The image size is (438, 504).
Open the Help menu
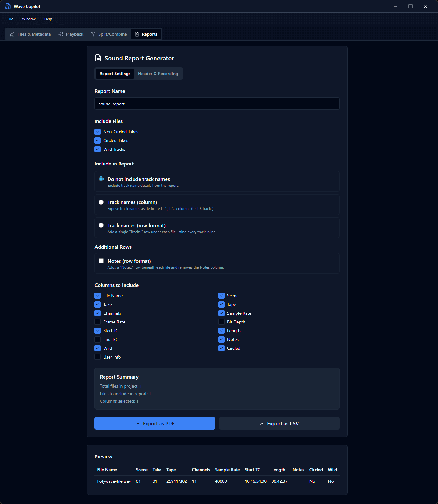pos(48,19)
